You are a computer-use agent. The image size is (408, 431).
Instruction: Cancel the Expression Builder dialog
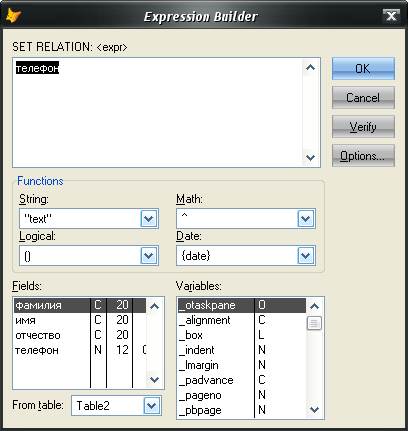[x=363, y=98]
